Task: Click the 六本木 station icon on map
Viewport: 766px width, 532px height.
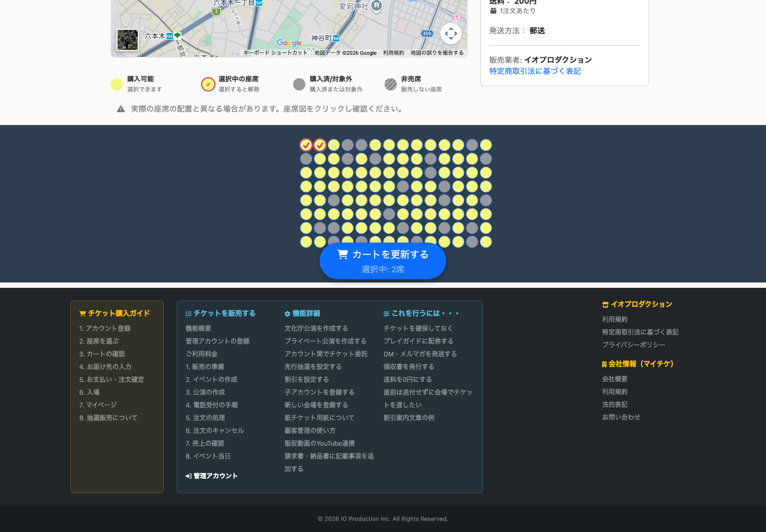Action: coord(170,36)
